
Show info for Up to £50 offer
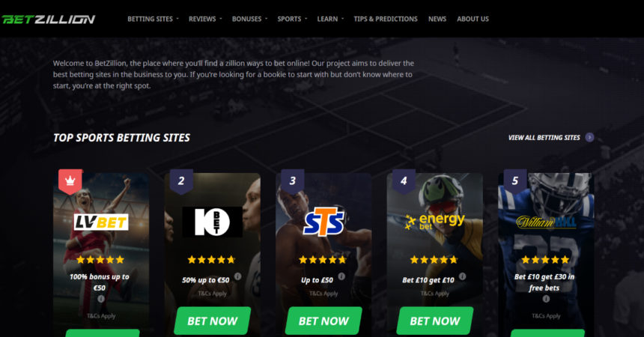tap(341, 276)
